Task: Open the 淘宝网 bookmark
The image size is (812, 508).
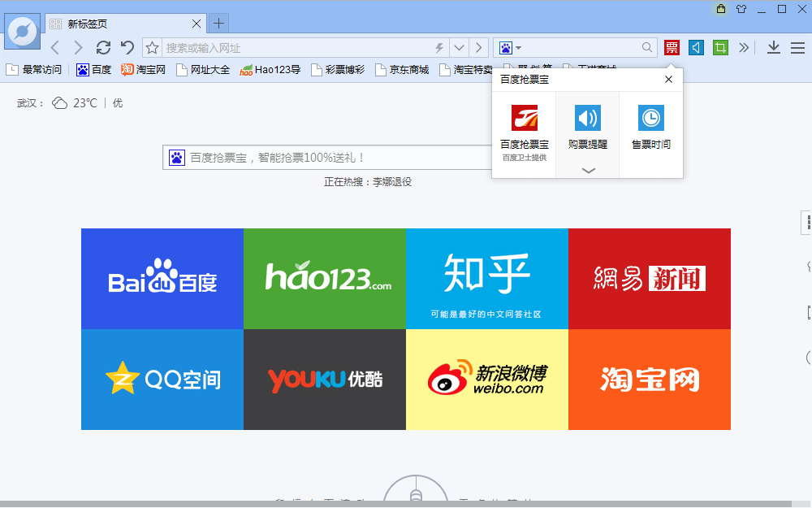Action: point(144,69)
